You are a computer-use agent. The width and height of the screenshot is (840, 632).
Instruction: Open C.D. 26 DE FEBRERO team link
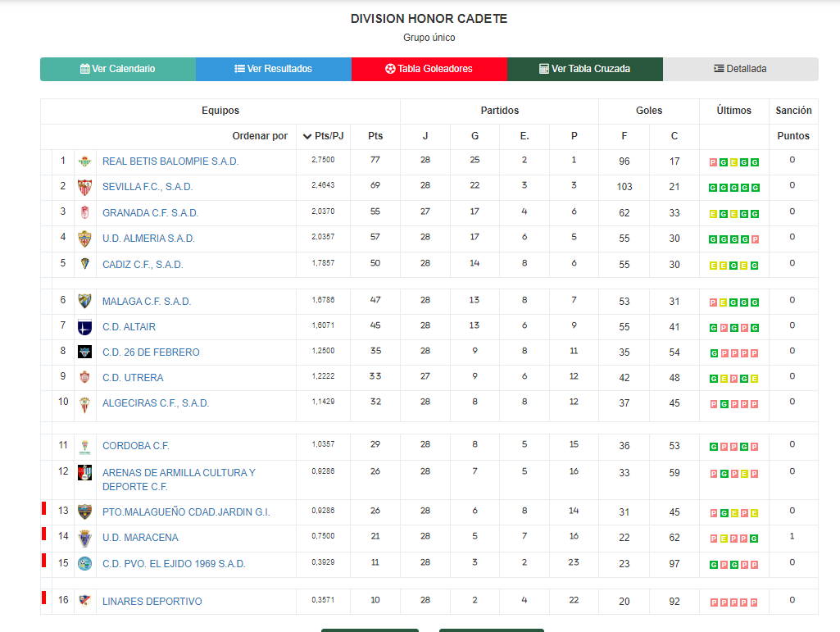coord(151,352)
